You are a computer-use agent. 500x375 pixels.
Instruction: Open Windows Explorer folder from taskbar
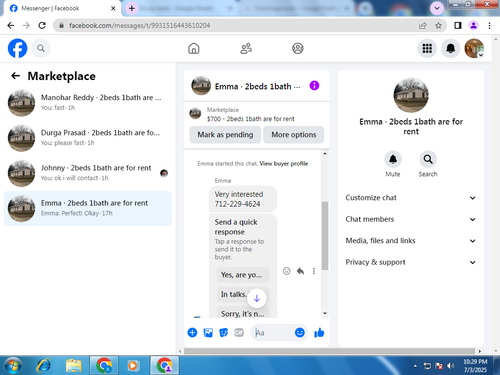coord(74,365)
